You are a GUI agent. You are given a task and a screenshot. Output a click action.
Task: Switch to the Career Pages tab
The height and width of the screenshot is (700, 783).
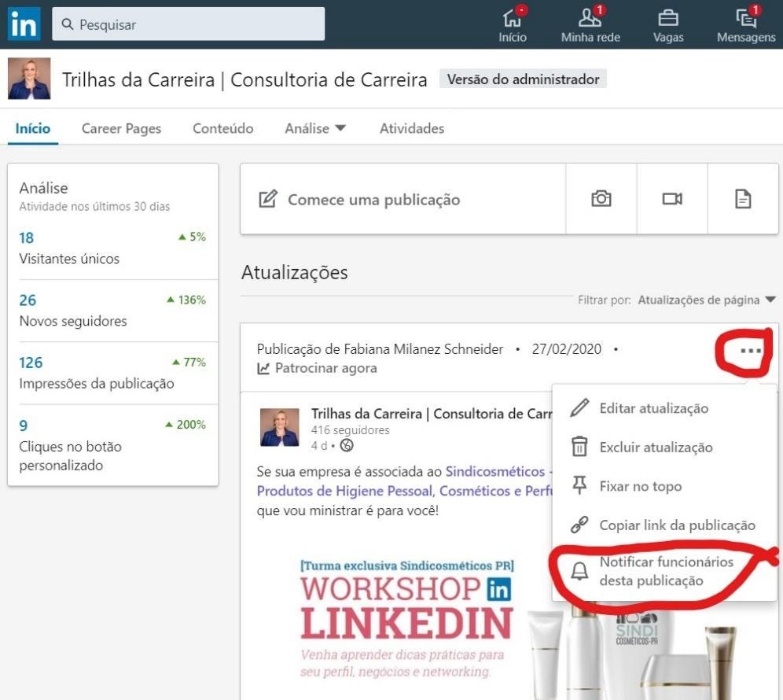[x=121, y=128]
